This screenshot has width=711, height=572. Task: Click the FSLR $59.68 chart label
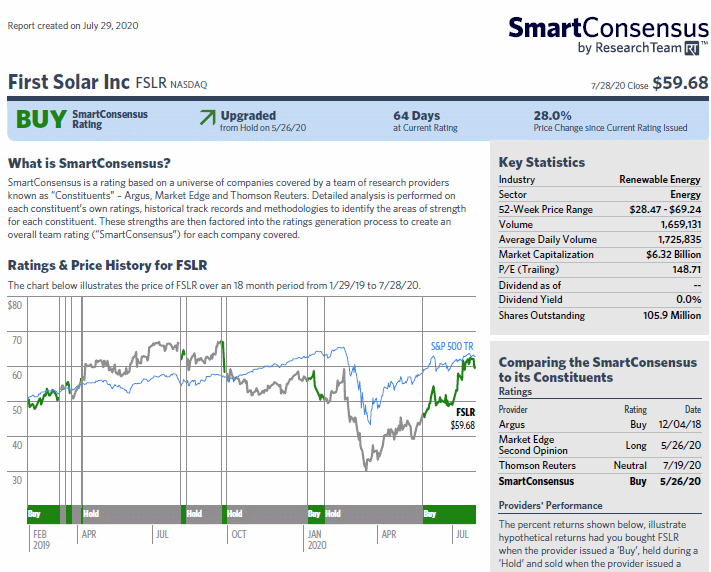463,418
